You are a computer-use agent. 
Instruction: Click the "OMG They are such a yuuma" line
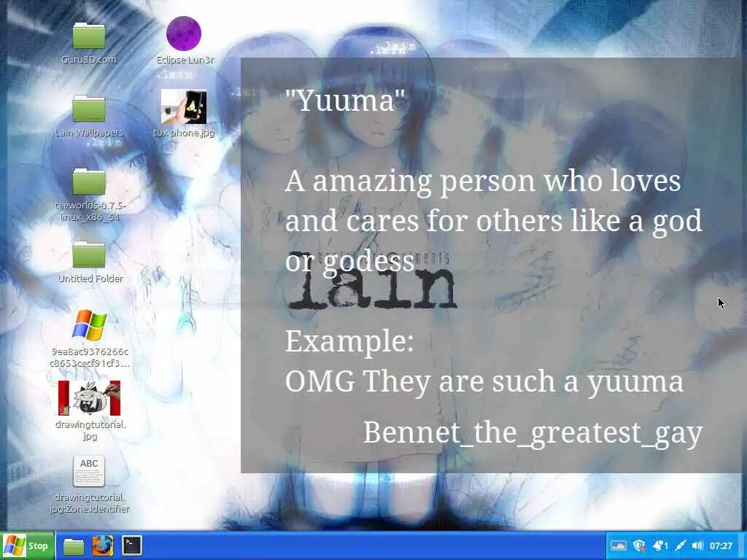pyautogui.click(x=484, y=382)
